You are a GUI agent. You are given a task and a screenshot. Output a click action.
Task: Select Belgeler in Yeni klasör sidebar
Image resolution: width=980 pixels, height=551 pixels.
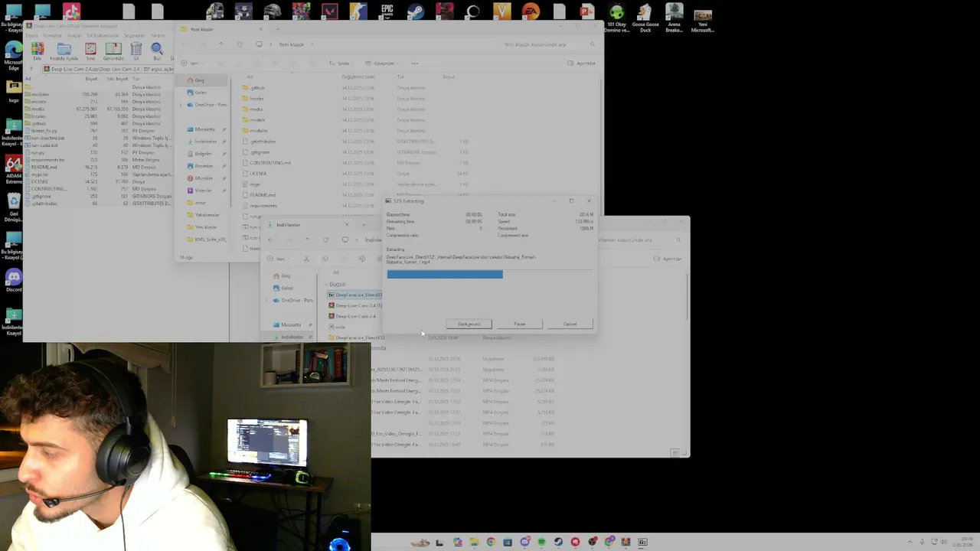(203, 153)
